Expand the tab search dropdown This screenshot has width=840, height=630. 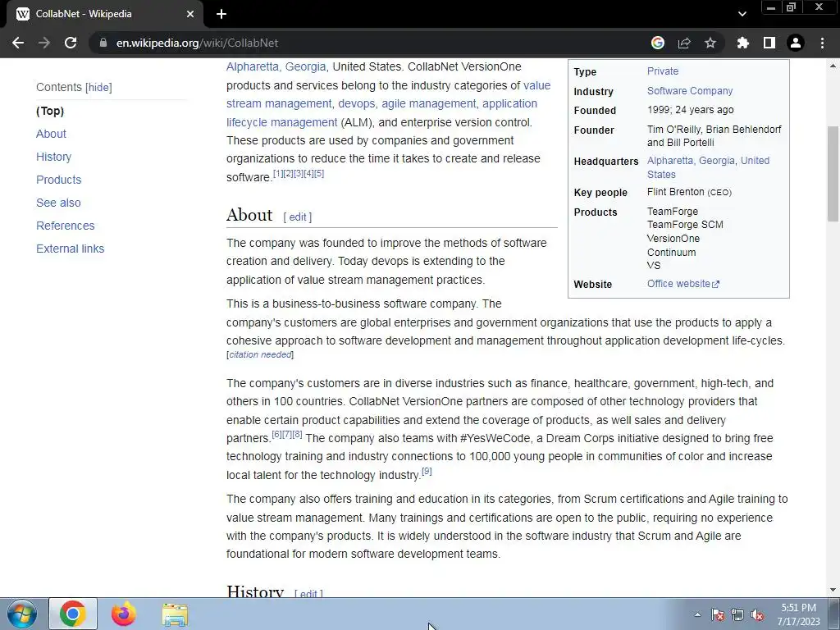[742, 14]
